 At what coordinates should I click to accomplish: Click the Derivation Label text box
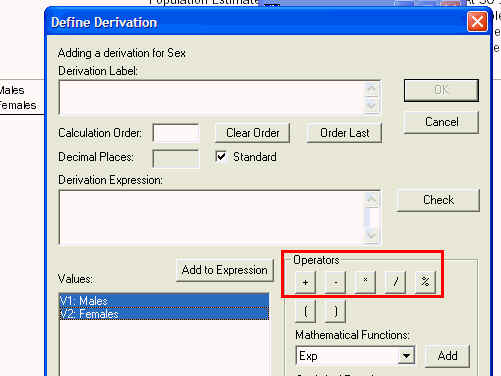(212, 98)
